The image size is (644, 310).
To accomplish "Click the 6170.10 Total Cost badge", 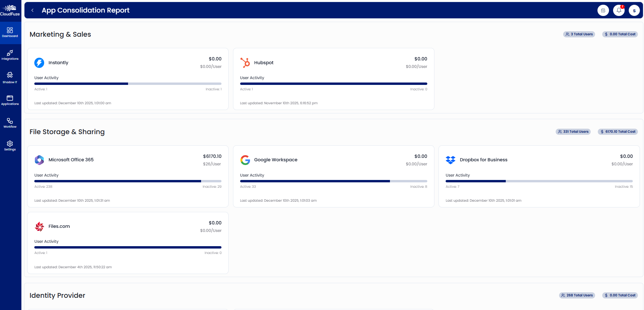I will click(618, 132).
